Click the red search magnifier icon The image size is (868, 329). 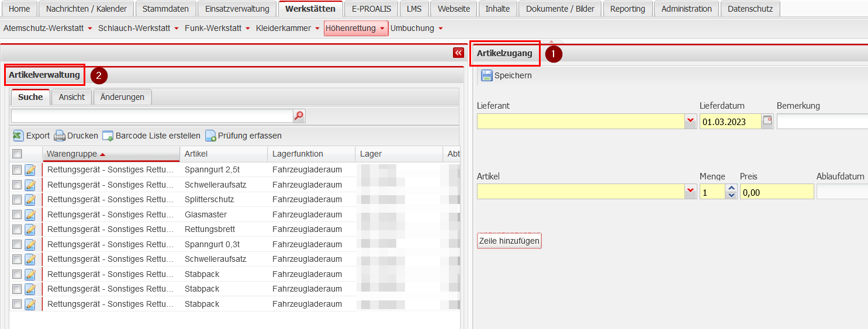coord(299,116)
